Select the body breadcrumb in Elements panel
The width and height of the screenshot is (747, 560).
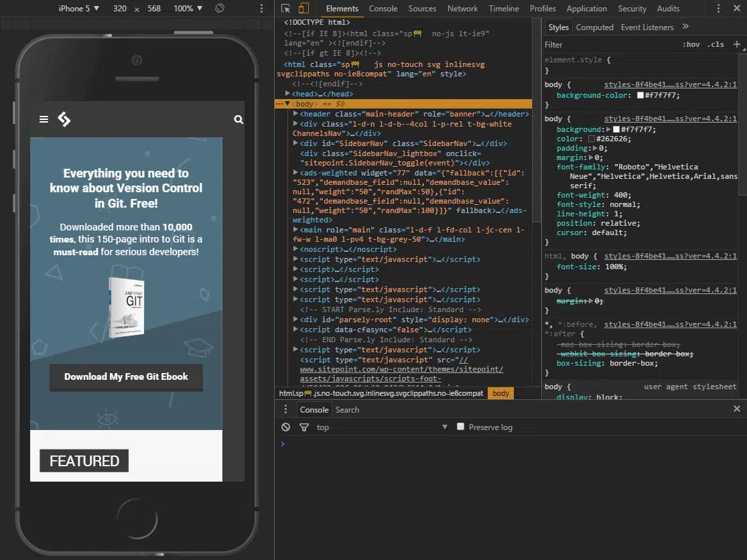tap(500, 393)
